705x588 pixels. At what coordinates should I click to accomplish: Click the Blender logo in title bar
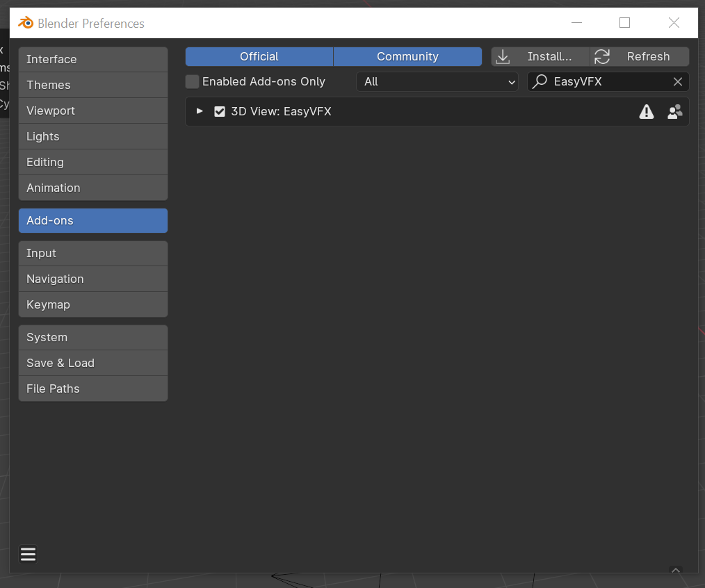(x=26, y=23)
